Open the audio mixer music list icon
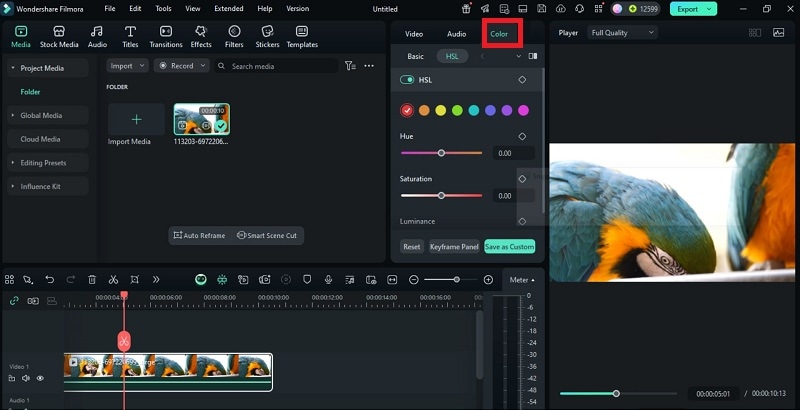 pos(349,279)
